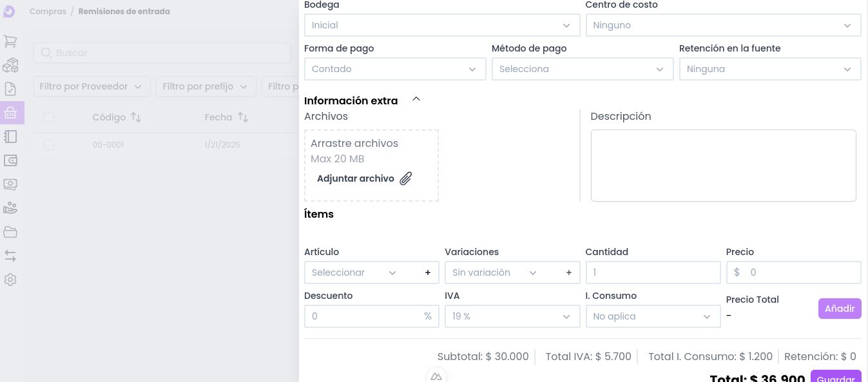This screenshot has width=868, height=382.
Task: Click the basket purchases sidebar icon
Action: coord(10,113)
